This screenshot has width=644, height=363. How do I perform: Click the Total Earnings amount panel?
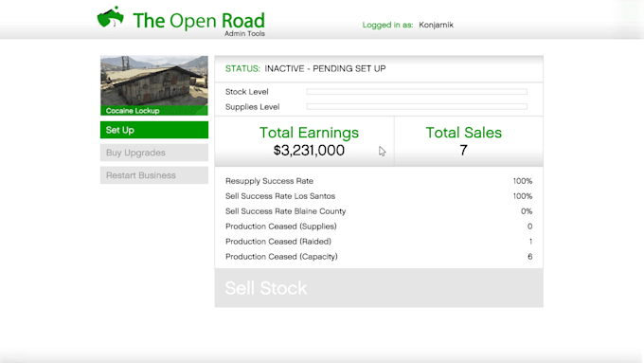pyautogui.click(x=304, y=141)
